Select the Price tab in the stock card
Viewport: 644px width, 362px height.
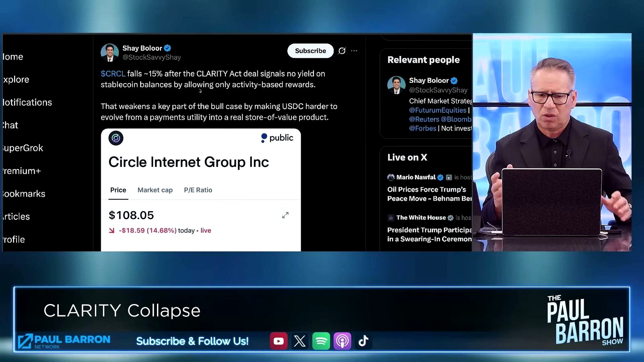pyautogui.click(x=118, y=190)
